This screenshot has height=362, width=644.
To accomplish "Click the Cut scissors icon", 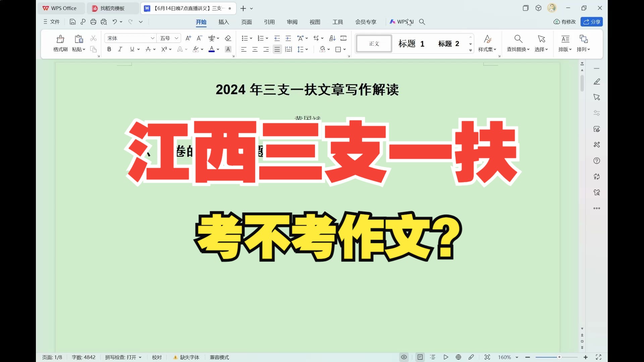I will [93, 38].
